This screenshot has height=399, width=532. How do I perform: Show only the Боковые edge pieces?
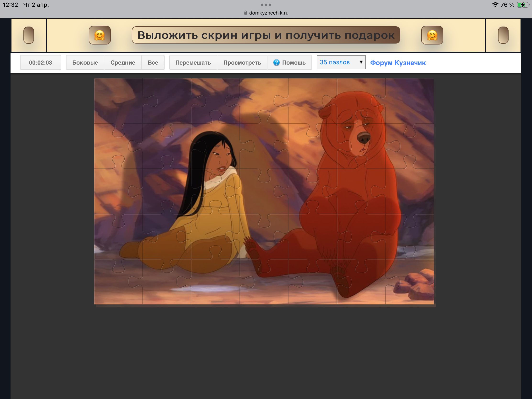click(x=85, y=62)
